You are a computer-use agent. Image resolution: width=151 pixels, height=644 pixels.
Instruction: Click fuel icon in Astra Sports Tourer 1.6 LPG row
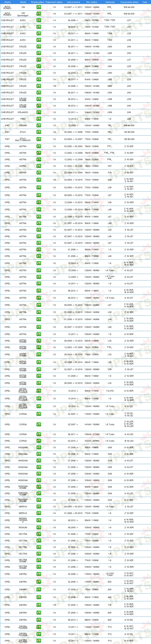[39, 391]
